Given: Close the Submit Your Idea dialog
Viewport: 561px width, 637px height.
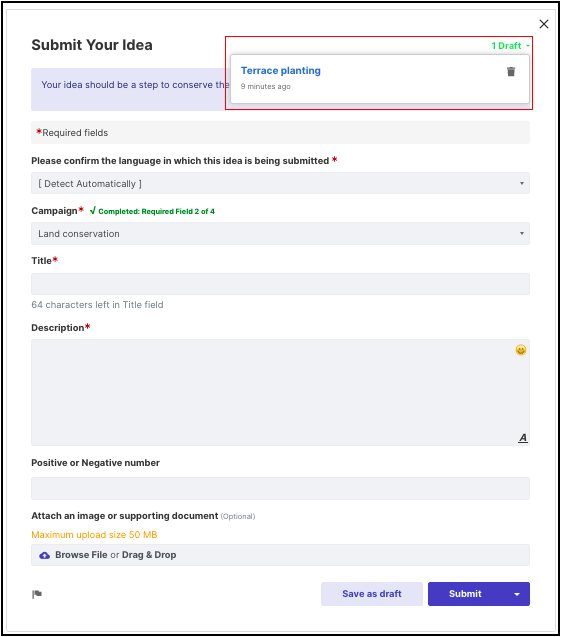Looking at the screenshot, I should click(544, 24).
